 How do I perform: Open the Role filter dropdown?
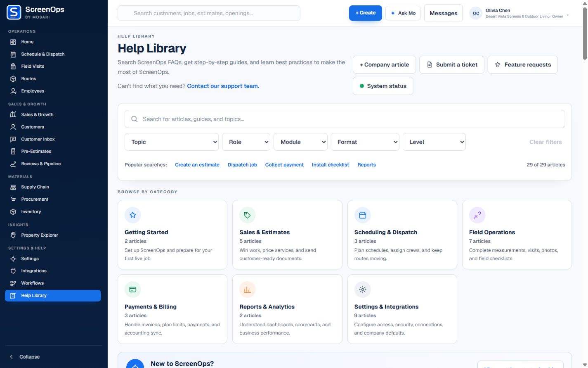click(246, 142)
